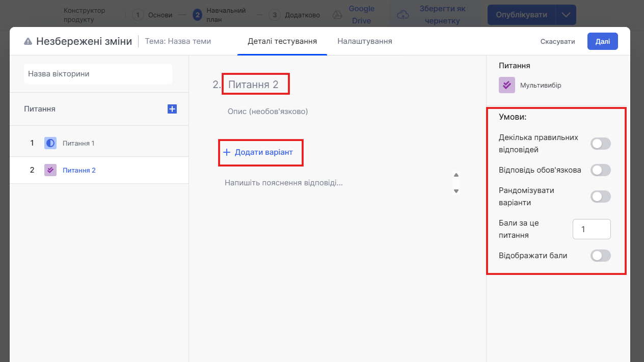Focus the Назва вікторини input field

pos(98,74)
